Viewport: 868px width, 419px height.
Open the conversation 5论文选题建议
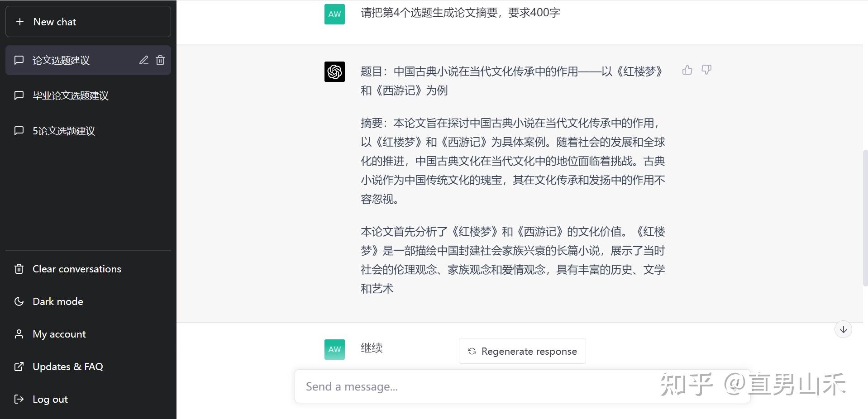(x=64, y=131)
